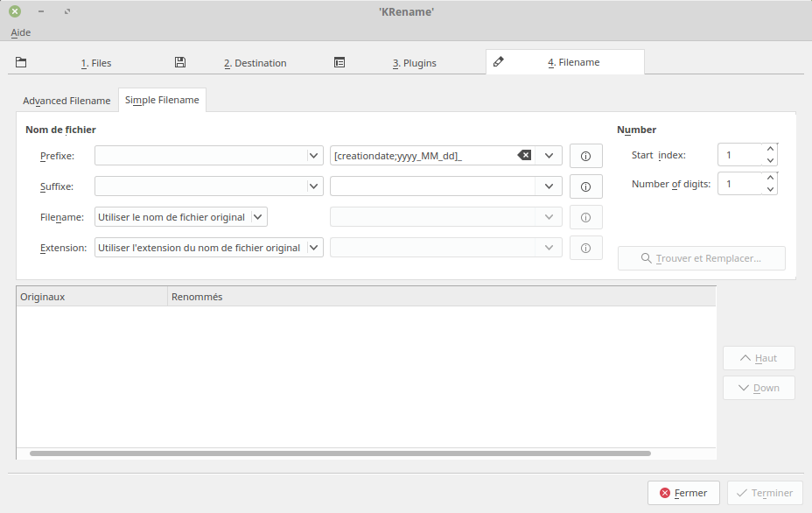This screenshot has width=812, height=513.
Task: Open the Aide menu
Action: 20,32
